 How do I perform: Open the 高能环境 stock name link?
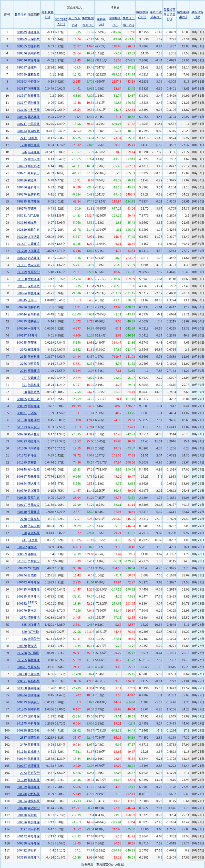coord(34,858)
